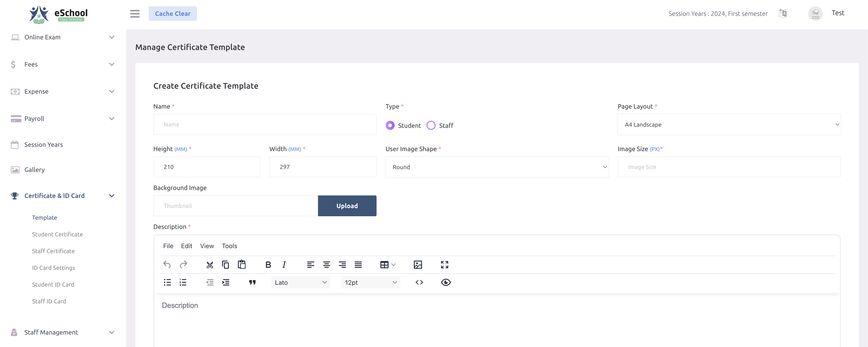Click the Undo icon in the description editor

point(167,264)
